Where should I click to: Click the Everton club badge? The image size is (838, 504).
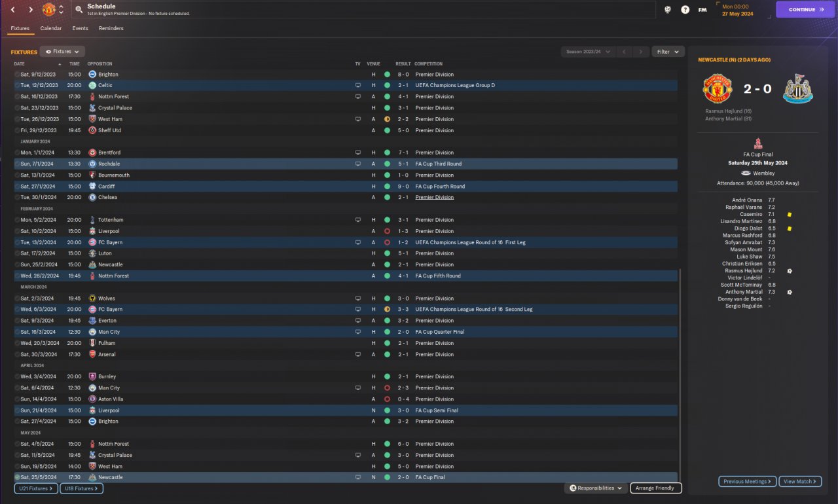tap(92, 321)
